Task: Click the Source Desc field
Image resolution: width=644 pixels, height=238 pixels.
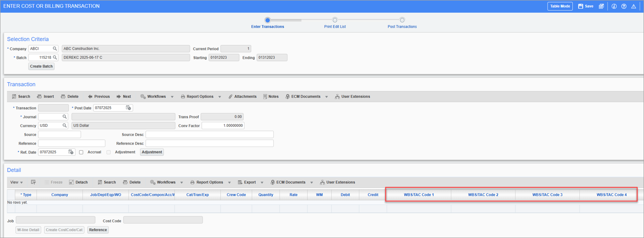Action: (209, 135)
